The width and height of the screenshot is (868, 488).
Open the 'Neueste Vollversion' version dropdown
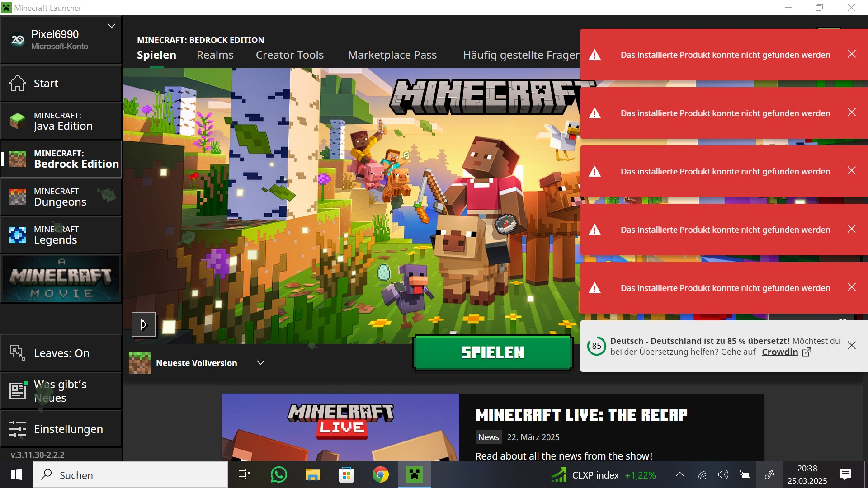[260, 362]
